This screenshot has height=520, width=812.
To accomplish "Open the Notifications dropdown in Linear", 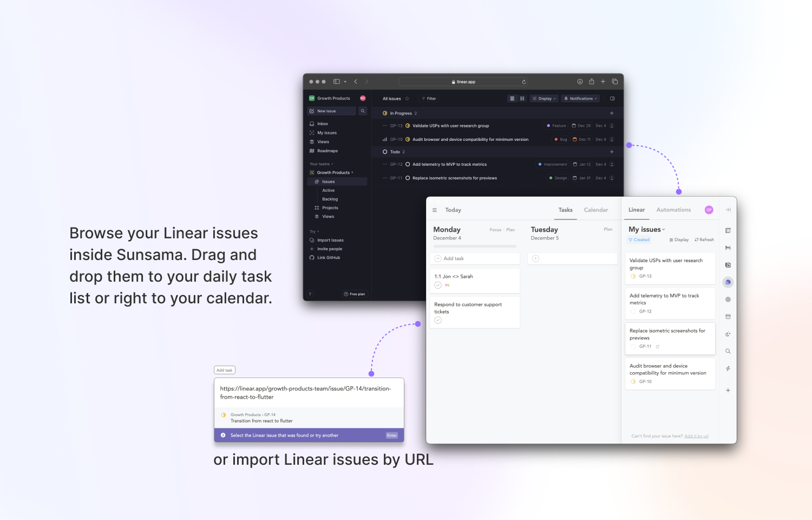I will pos(581,99).
